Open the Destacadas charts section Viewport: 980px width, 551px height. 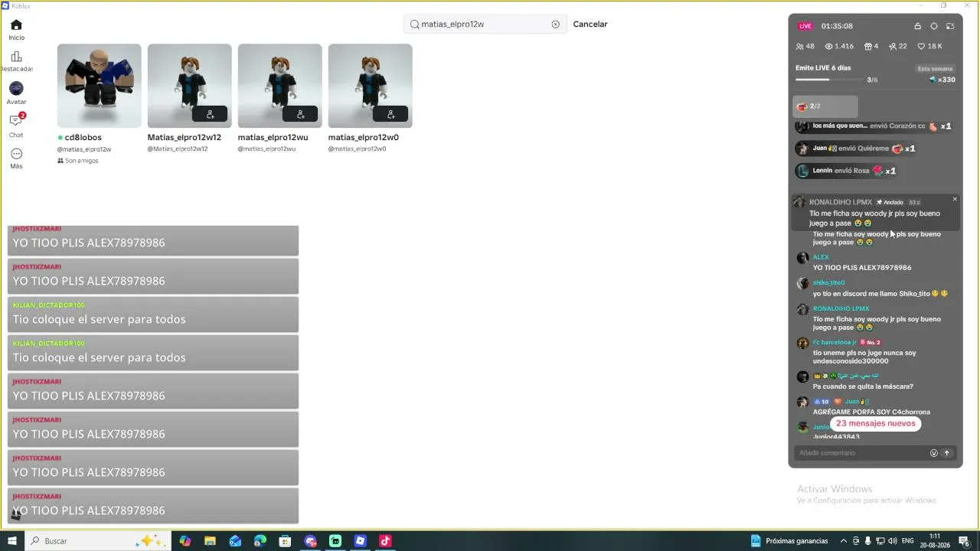coord(16,61)
